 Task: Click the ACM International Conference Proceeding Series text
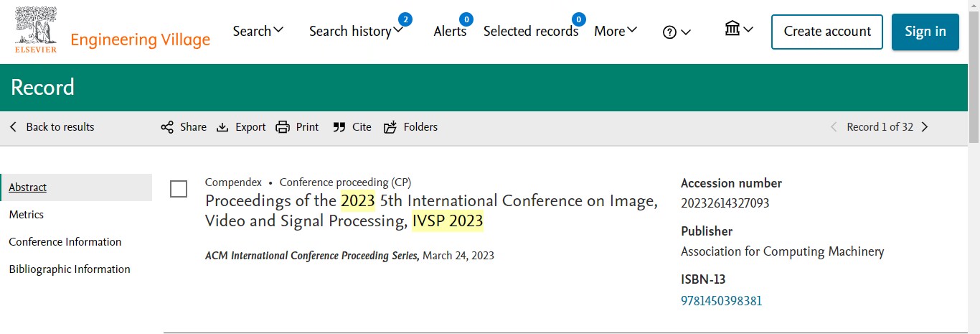point(311,256)
